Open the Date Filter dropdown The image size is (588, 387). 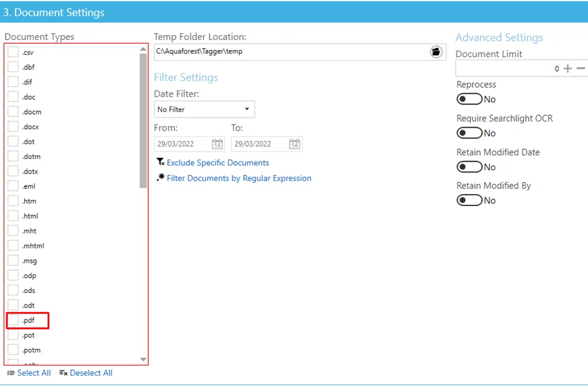(x=204, y=109)
